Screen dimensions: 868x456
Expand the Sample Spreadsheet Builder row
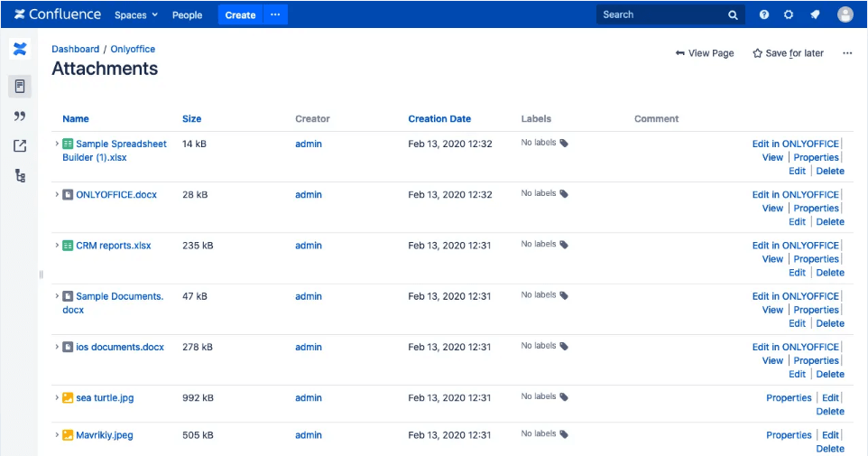57,144
